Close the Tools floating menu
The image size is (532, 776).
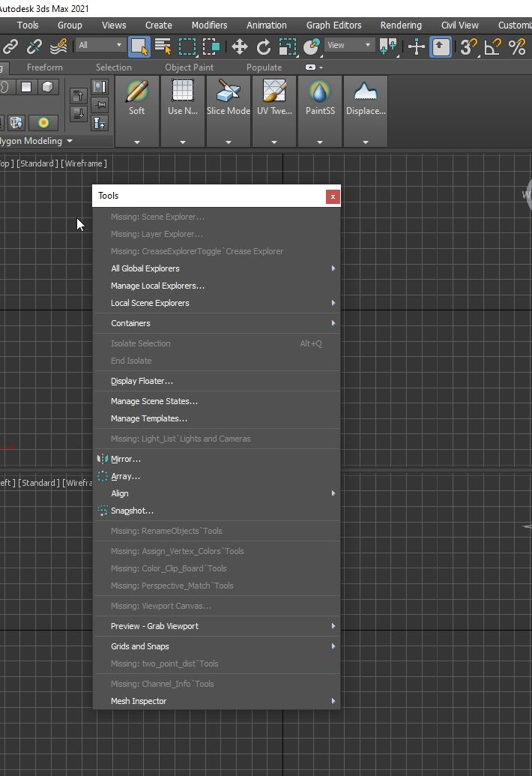pyautogui.click(x=333, y=196)
